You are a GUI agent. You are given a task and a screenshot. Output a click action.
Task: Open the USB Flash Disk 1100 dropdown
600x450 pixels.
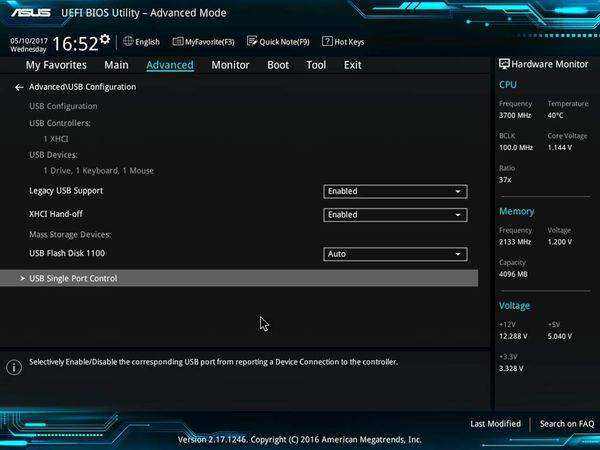coord(395,254)
